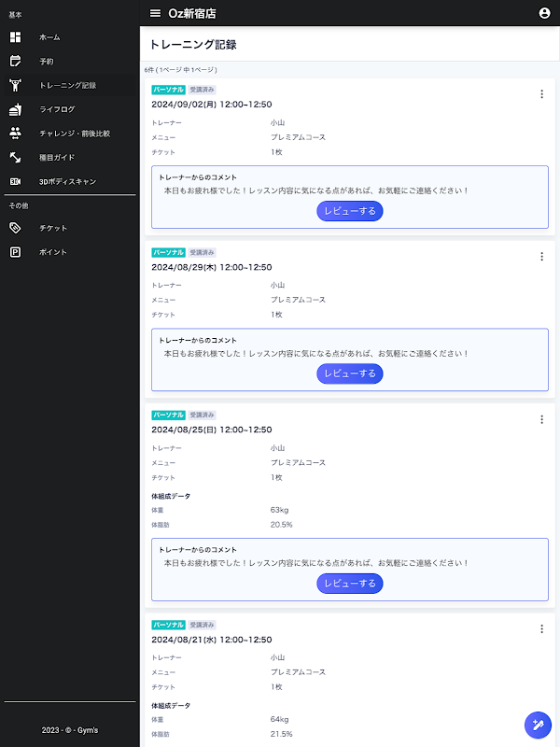Open the user account icon
This screenshot has height=747, width=560.
(x=545, y=13)
